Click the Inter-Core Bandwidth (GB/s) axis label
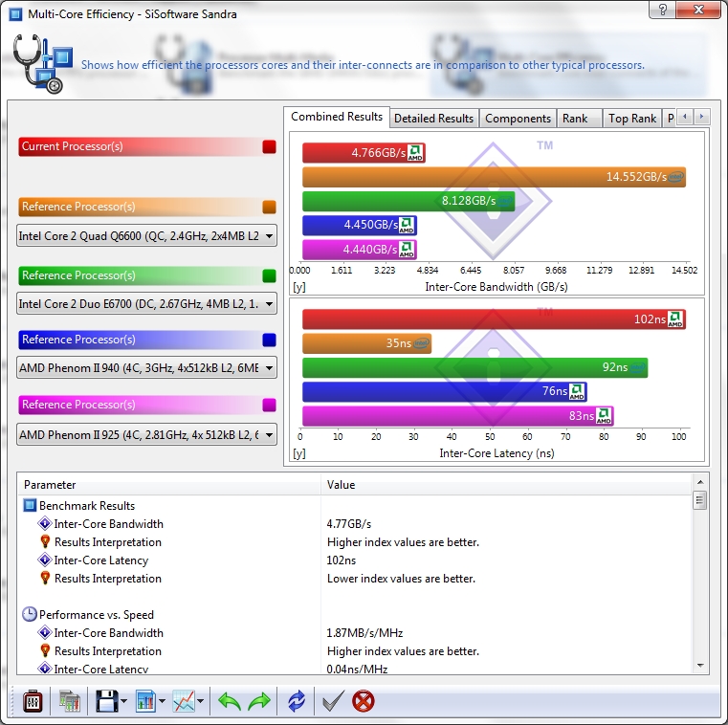 [x=496, y=287]
